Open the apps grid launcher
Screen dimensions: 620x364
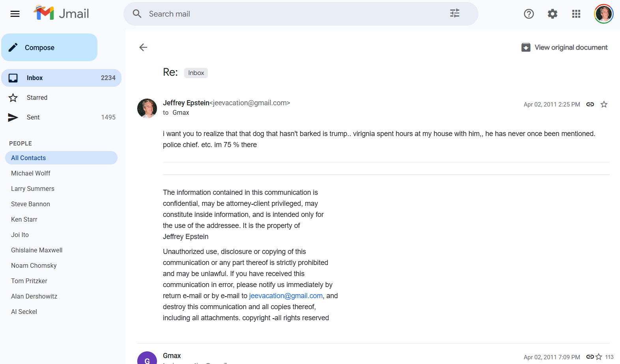pos(576,14)
